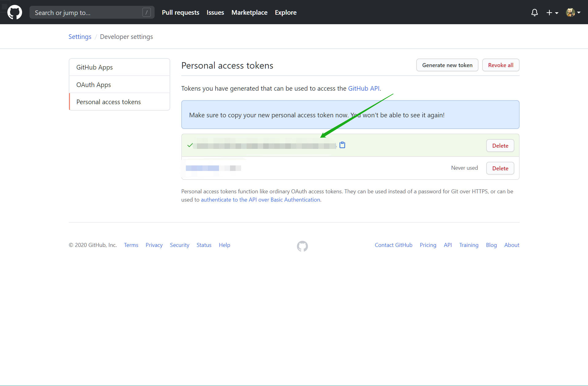Select OAuth Apps in the sidebar
The height and width of the screenshot is (386, 588).
(120, 85)
